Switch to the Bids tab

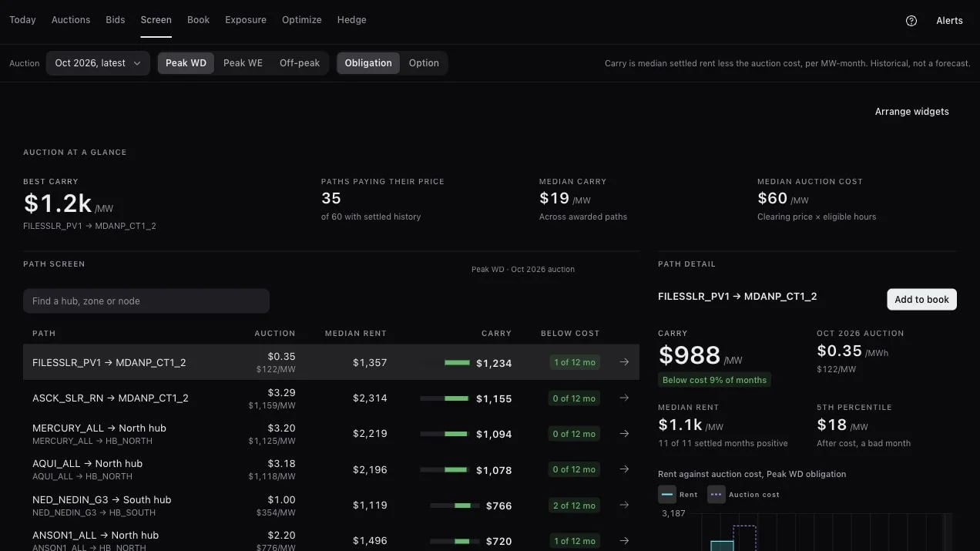click(116, 20)
